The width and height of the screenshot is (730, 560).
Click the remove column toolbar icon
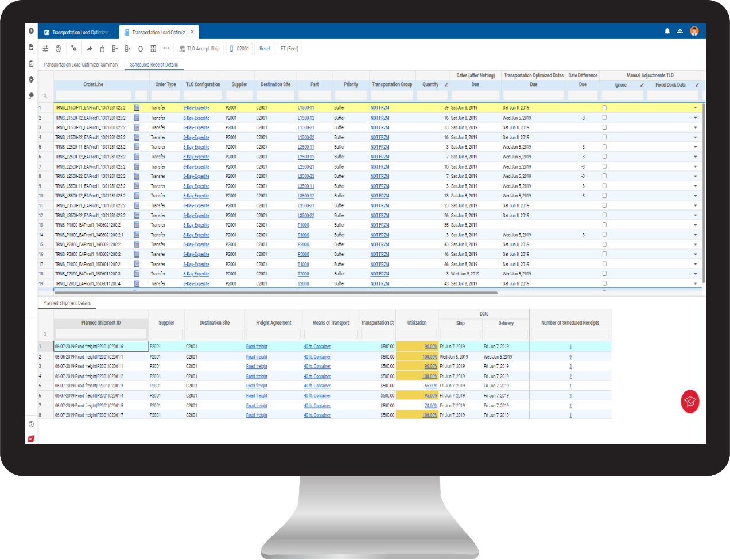[128, 48]
